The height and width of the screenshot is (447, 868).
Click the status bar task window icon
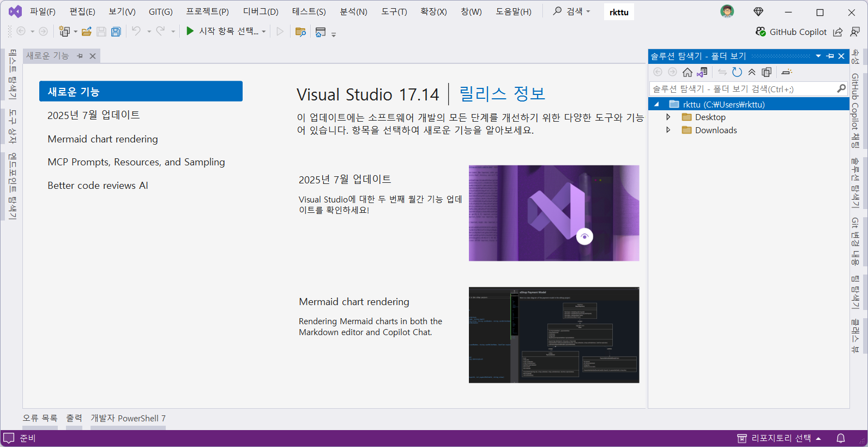9,438
